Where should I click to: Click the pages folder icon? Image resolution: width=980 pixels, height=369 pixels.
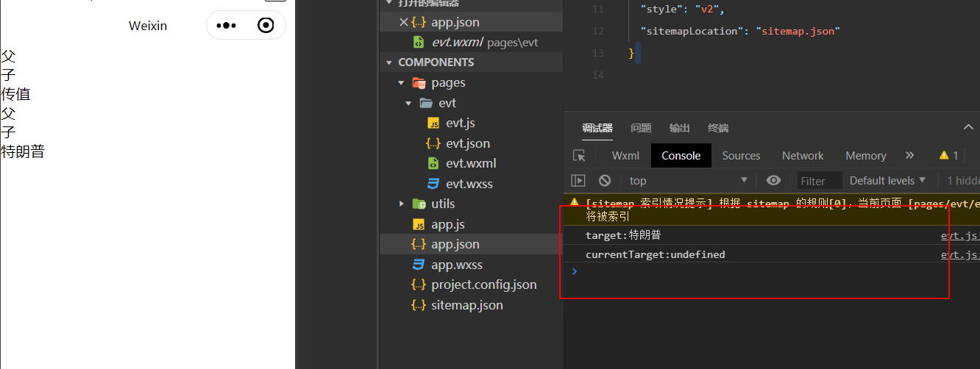click(419, 83)
